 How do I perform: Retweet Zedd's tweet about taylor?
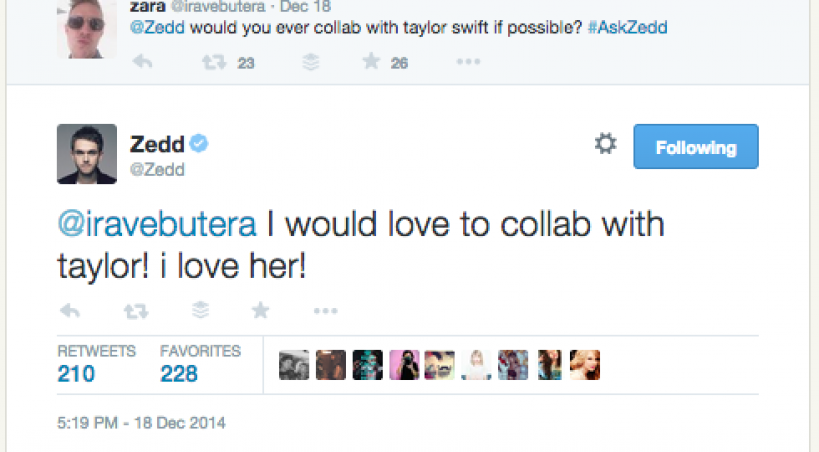(135, 311)
